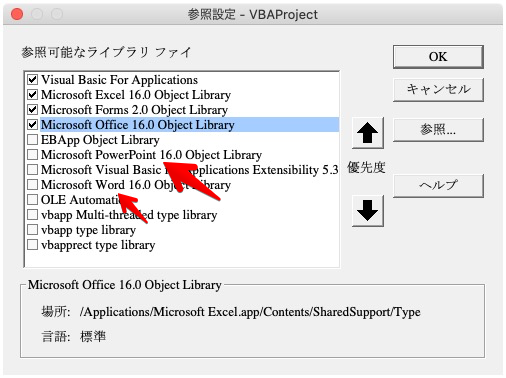Open the 参照... browse button
This screenshot has width=506, height=378.
tap(438, 130)
